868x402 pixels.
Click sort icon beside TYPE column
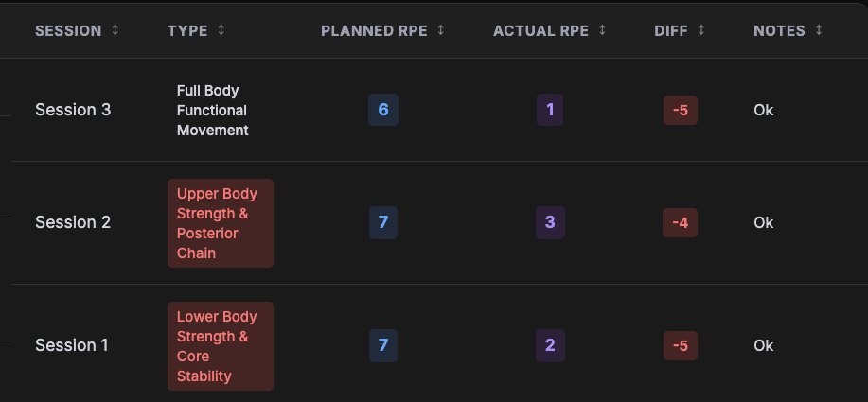tap(221, 30)
